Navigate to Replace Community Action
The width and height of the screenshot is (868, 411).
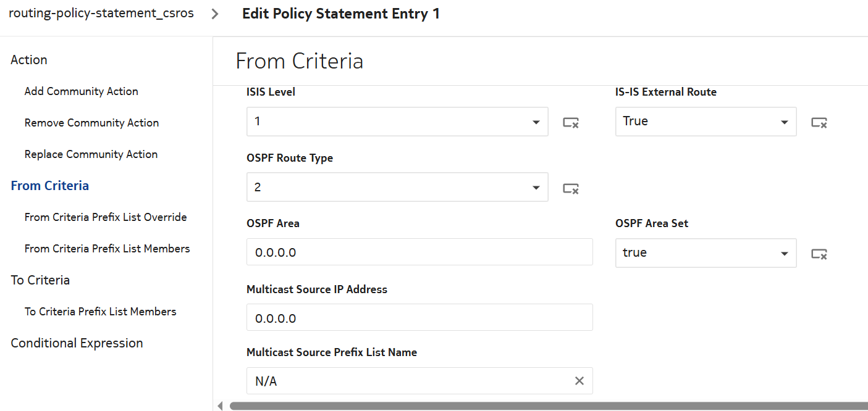[91, 154]
